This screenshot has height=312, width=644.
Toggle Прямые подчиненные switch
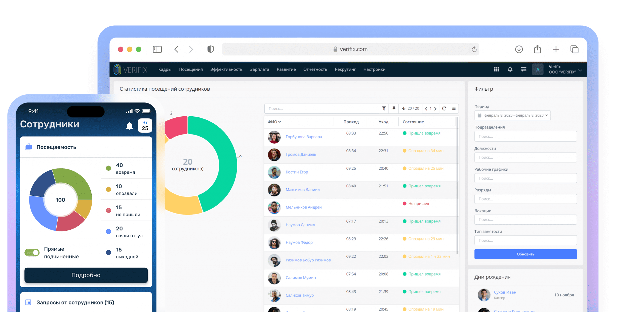pos(32,252)
